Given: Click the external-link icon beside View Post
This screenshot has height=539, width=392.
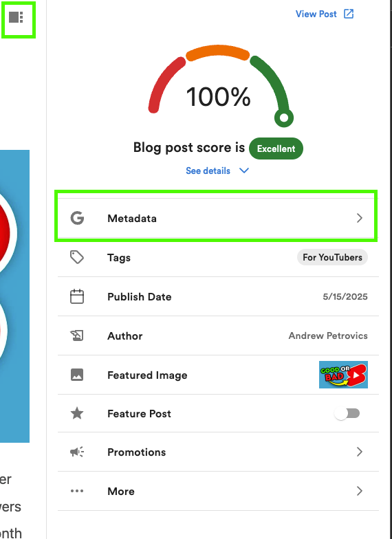Looking at the screenshot, I should (349, 14).
